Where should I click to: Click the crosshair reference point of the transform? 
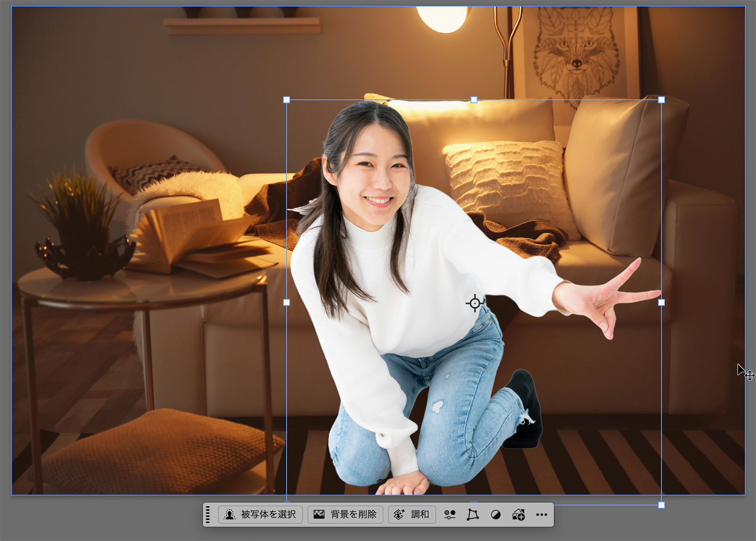tap(474, 303)
